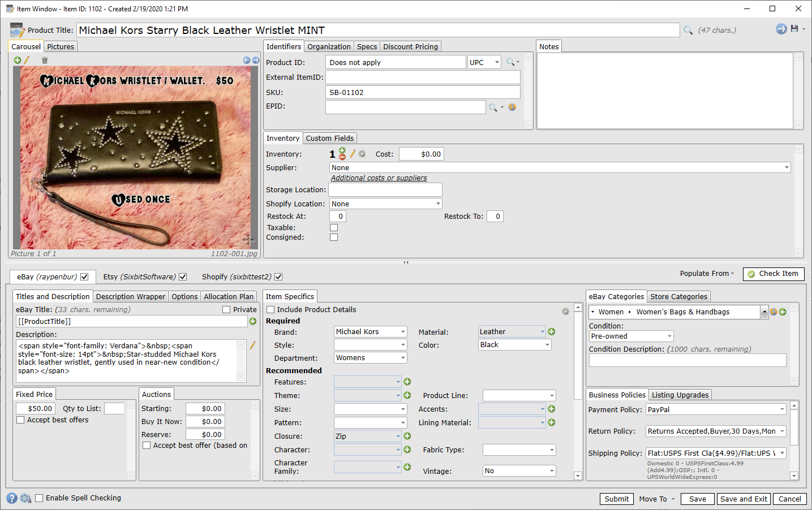Viewport: 812px width, 510px height.
Task: Add Closure value with green plus
Action: coord(407,436)
